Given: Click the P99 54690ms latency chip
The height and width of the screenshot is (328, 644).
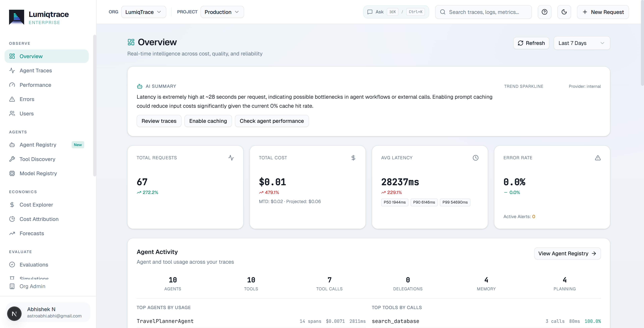Looking at the screenshot, I should click(455, 202).
